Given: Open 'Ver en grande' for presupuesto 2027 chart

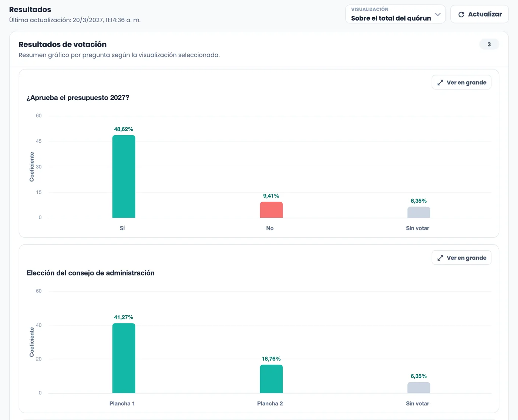Looking at the screenshot, I should (x=461, y=82).
